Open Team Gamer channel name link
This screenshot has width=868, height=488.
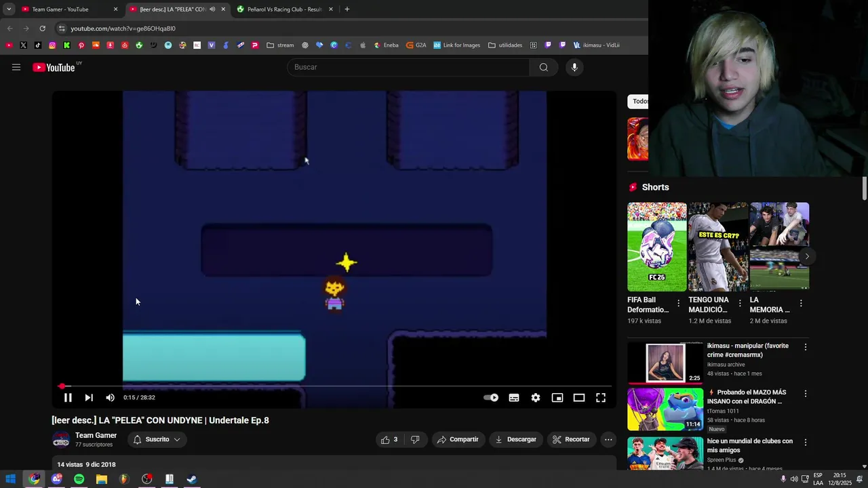pyautogui.click(x=96, y=435)
